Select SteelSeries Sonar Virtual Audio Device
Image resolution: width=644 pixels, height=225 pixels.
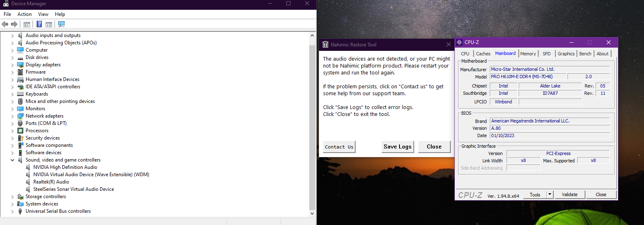tap(73, 189)
